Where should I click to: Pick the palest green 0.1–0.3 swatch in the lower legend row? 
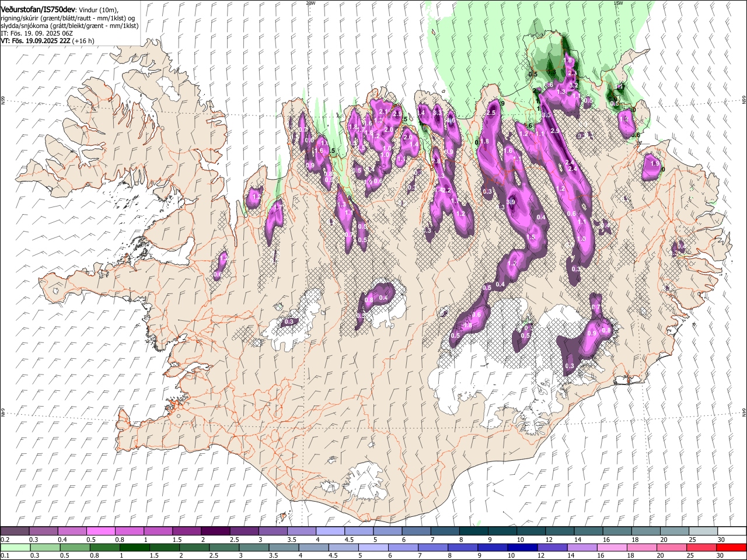coord(15,547)
